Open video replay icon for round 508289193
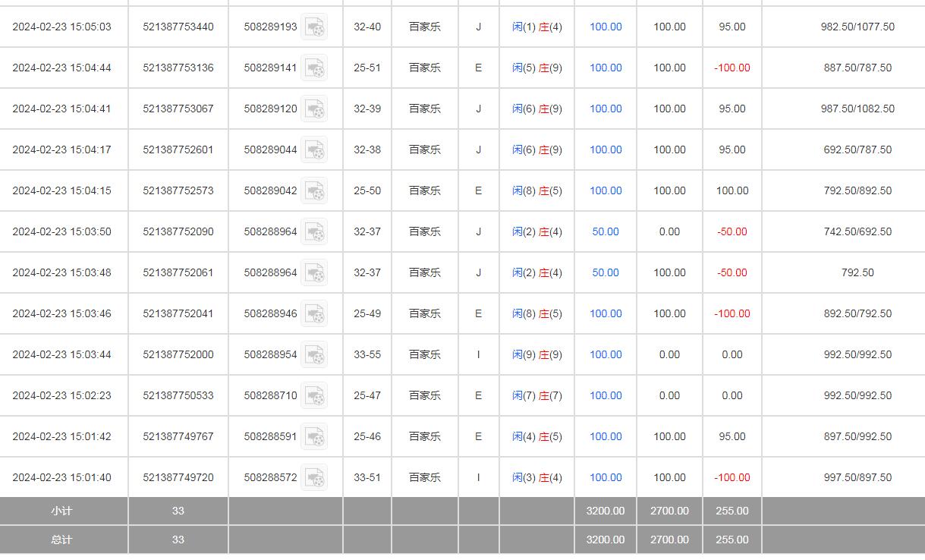 (x=314, y=27)
